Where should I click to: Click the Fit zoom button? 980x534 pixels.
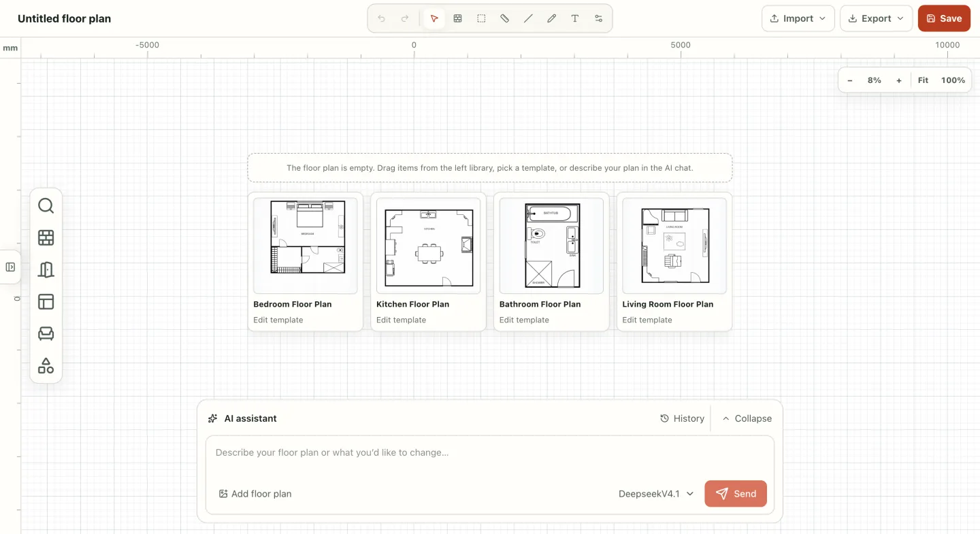(x=923, y=80)
